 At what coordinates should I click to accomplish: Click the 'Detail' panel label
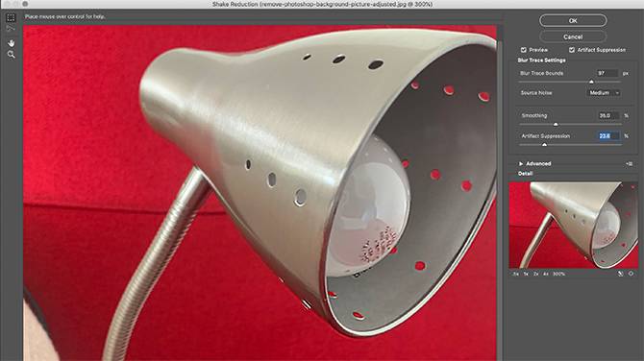[525, 174]
